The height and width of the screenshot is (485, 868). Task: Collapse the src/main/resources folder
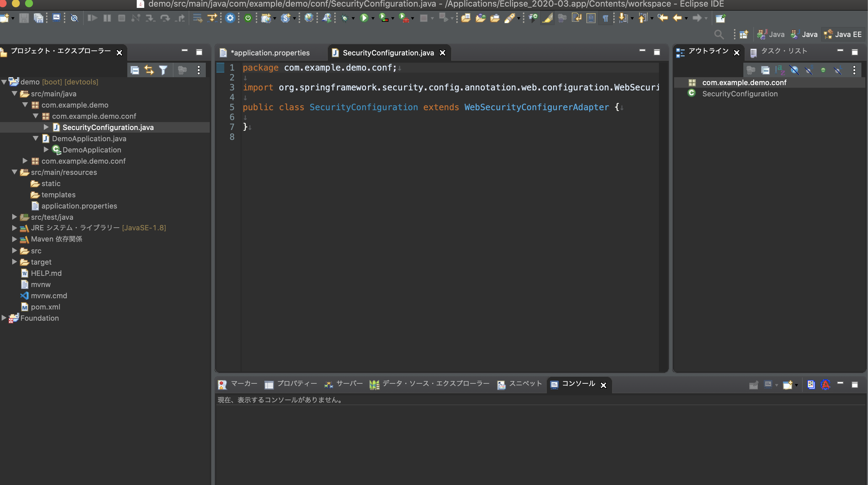pos(15,172)
